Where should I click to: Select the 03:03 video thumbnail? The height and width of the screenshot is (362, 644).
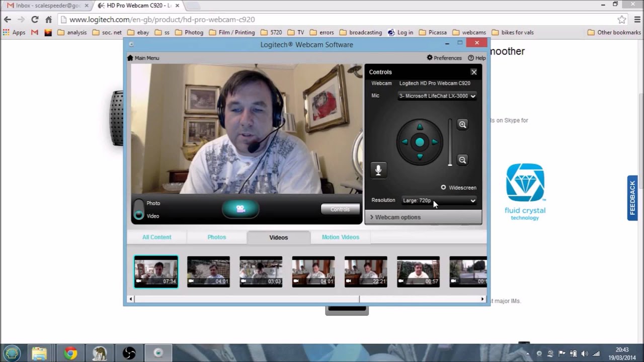(261, 271)
